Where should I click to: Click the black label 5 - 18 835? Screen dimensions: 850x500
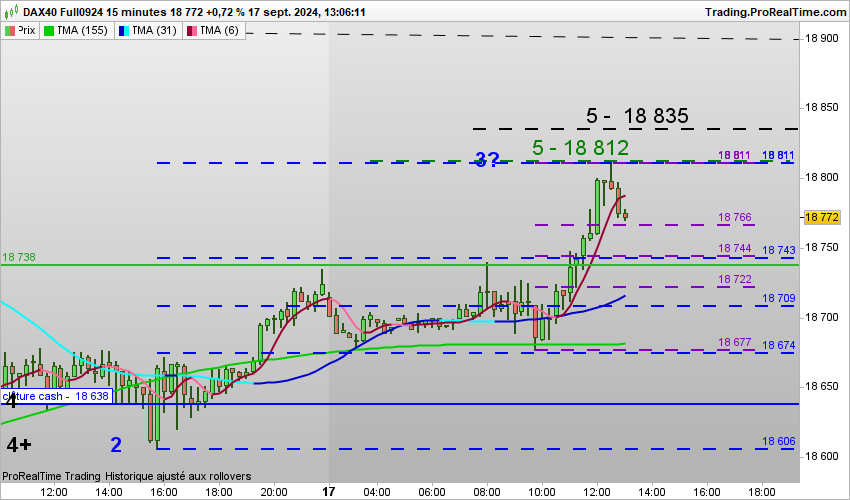637,116
